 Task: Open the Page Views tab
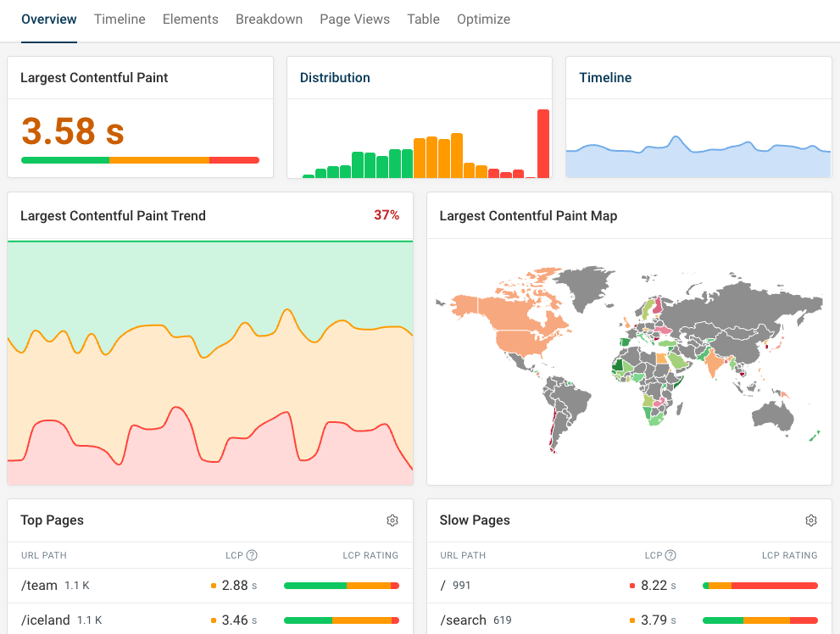click(354, 19)
